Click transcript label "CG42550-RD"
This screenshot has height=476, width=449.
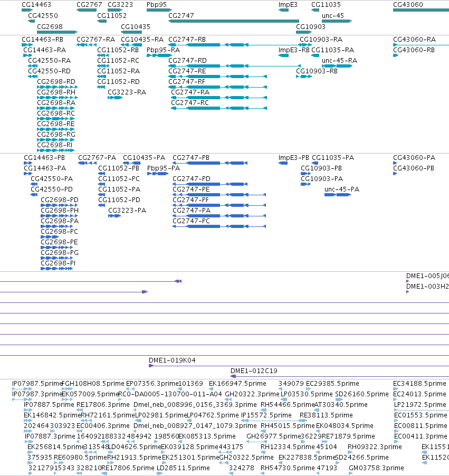pyautogui.click(x=49, y=71)
